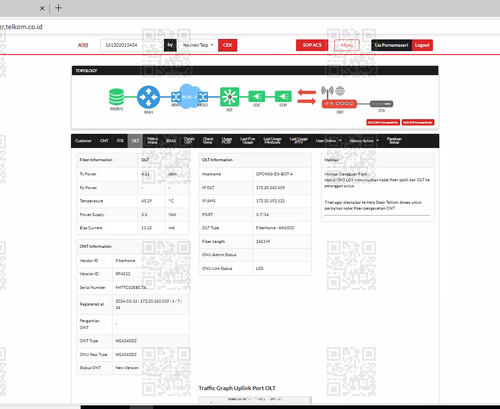Expand the History Action dropdown tab
Screen dimensions: 500x409
(364, 141)
